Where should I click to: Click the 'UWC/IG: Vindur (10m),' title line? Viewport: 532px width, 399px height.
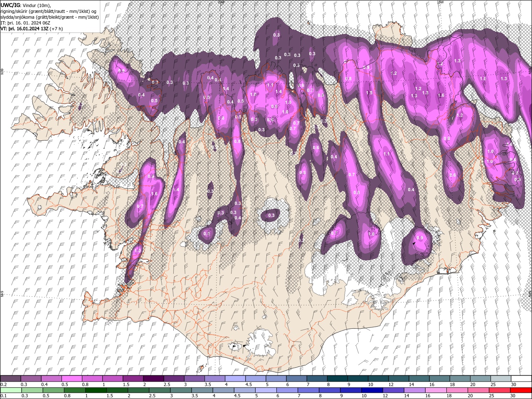click(x=25, y=5)
